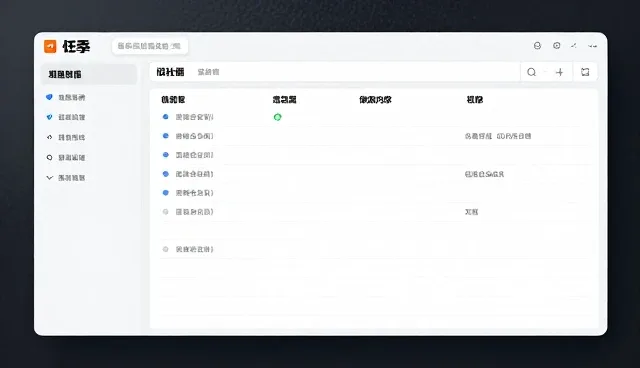Select the short last-column text in the sixth row
The width and height of the screenshot is (640, 368).
[x=471, y=212]
